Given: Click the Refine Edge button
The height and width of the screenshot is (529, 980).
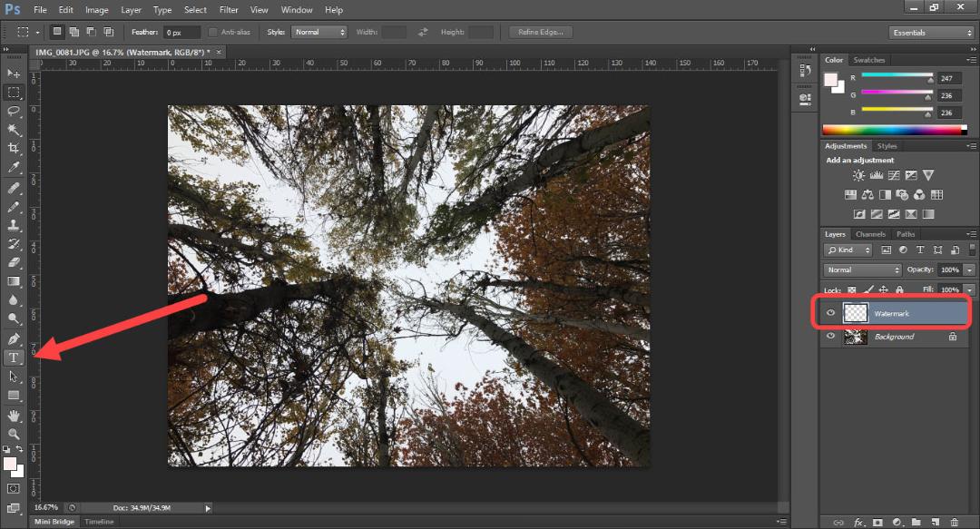Looking at the screenshot, I should point(541,32).
